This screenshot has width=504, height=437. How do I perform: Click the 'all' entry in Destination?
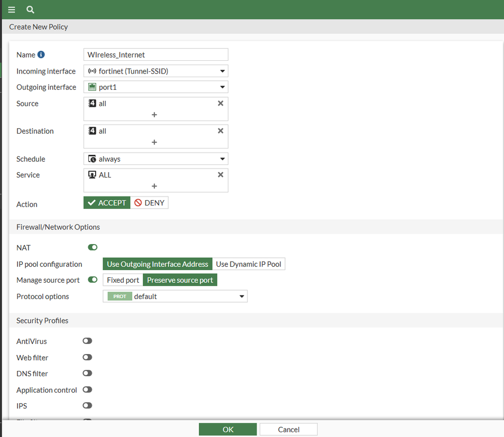tap(103, 131)
